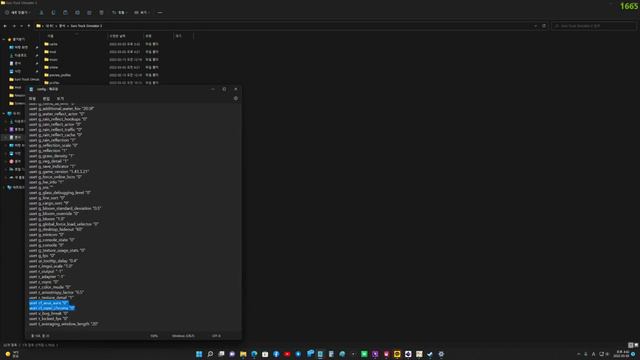Click the Delete trash icon in Explorer toolbar

point(101,13)
